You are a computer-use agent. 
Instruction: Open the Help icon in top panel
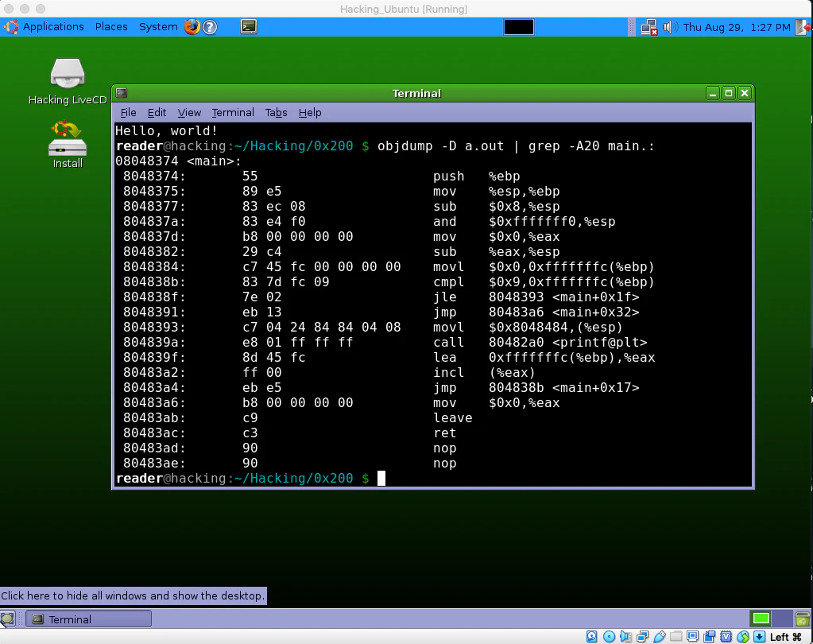click(x=210, y=26)
